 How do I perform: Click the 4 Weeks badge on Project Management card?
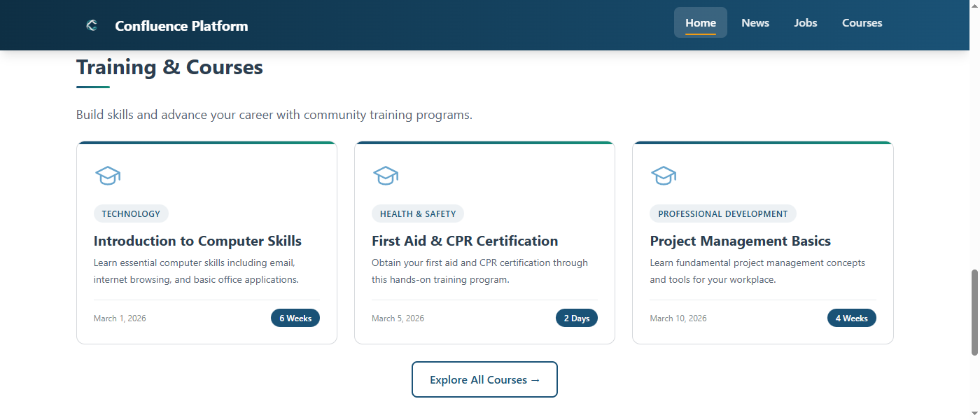pos(851,318)
